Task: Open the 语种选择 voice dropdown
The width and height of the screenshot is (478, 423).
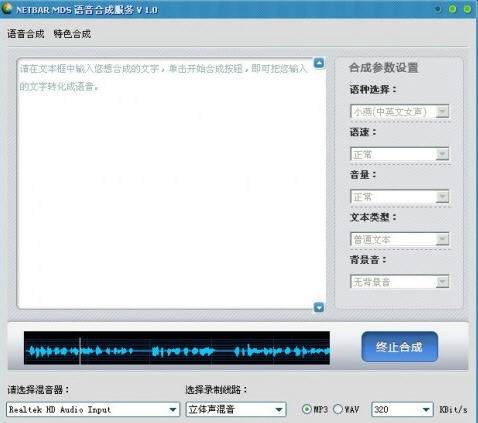Action: coord(400,112)
